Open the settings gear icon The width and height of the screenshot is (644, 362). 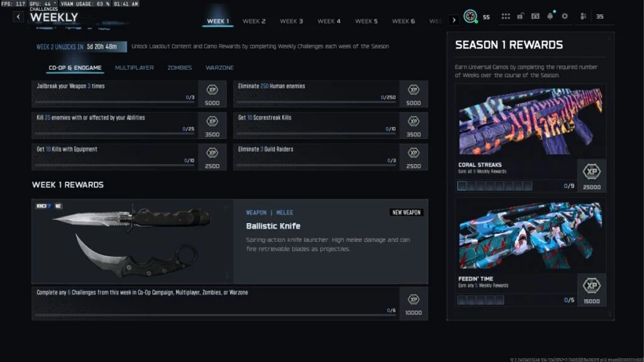point(564,16)
